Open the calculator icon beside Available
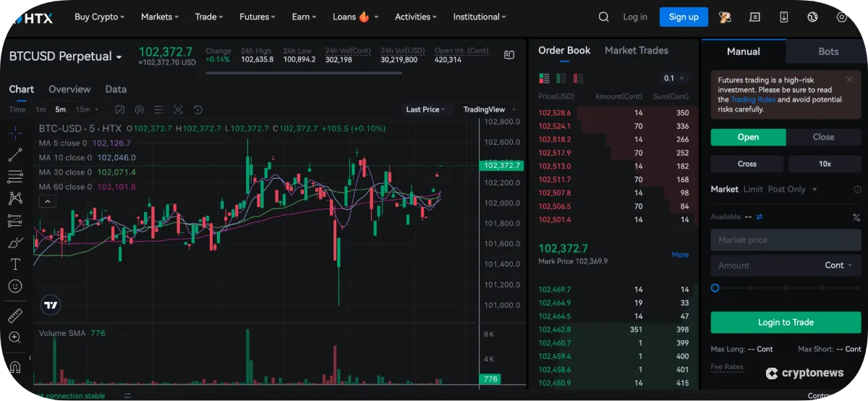Image resolution: width=868 pixels, height=401 pixels. tap(856, 216)
